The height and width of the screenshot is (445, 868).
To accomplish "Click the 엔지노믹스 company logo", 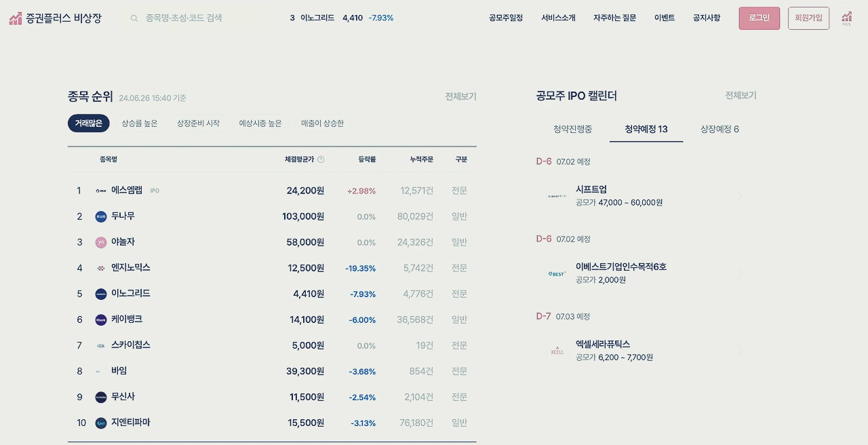I will click(x=101, y=268).
